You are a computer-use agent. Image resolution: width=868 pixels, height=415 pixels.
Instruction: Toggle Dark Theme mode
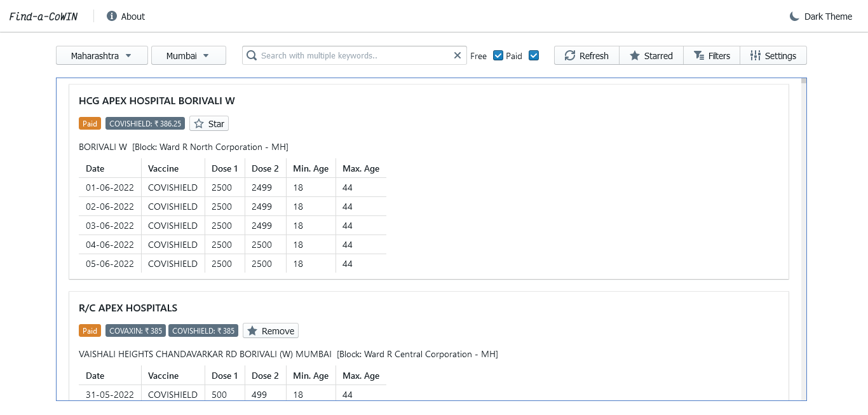[820, 16]
